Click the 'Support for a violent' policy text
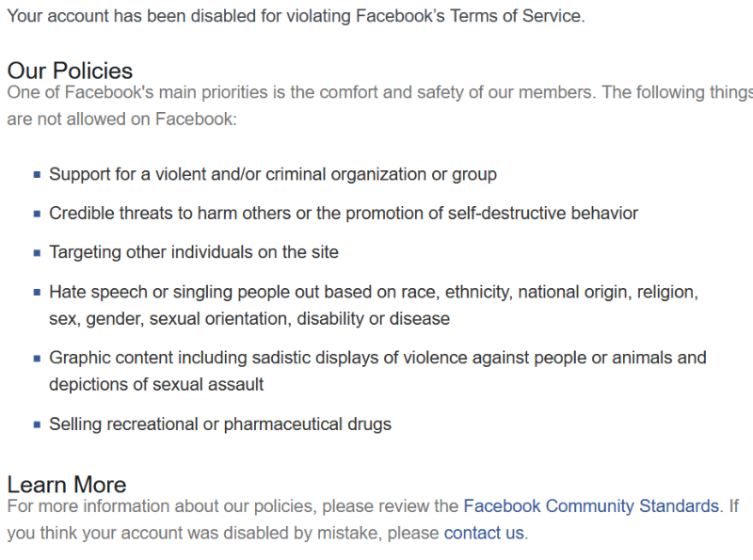Viewport: 753px width, 560px height. click(273, 174)
